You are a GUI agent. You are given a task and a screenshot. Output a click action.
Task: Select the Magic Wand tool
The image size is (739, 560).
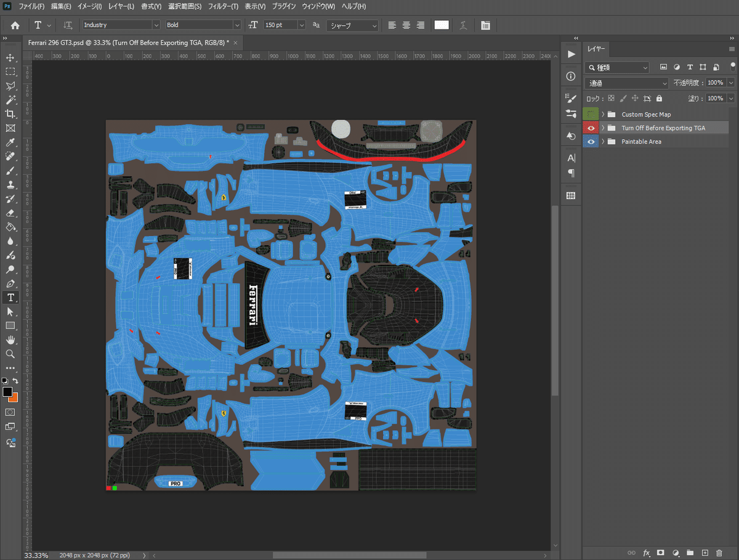(10, 100)
